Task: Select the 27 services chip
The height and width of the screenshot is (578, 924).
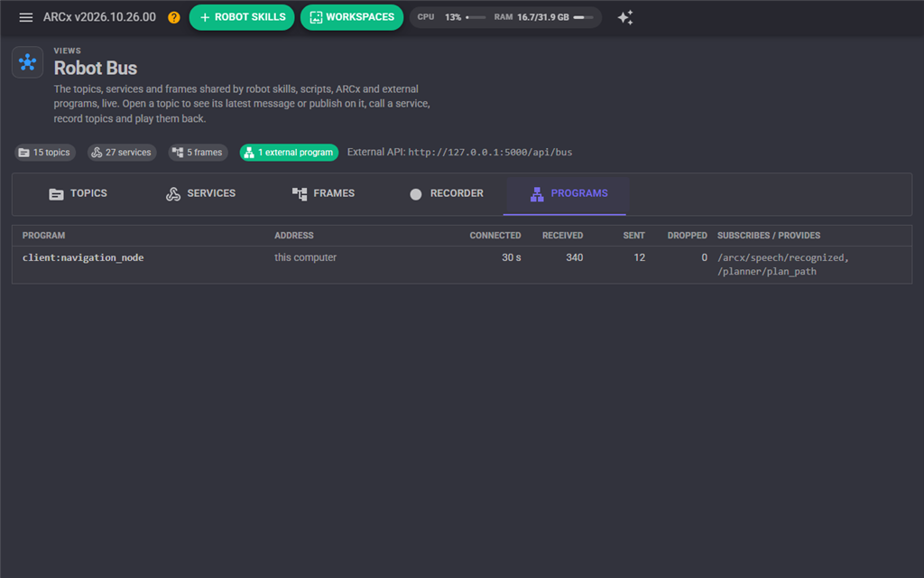Action: (x=122, y=152)
